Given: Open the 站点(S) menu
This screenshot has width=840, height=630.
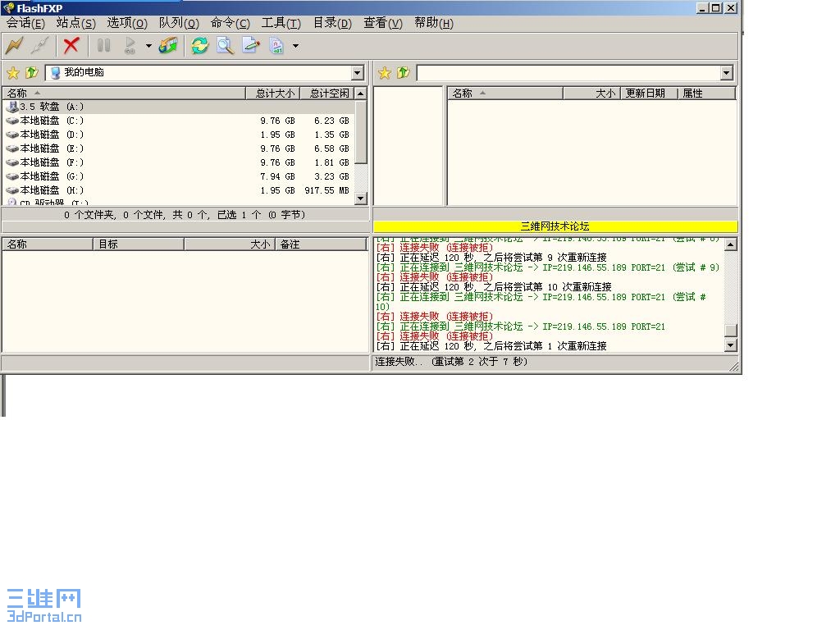Looking at the screenshot, I should pyautogui.click(x=75, y=23).
